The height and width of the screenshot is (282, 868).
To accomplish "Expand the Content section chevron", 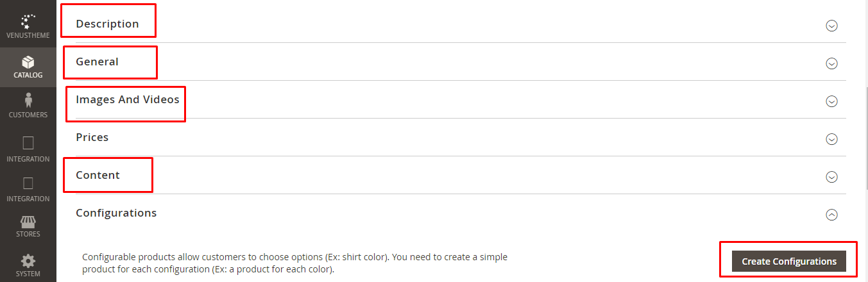I will coord(831,177).
